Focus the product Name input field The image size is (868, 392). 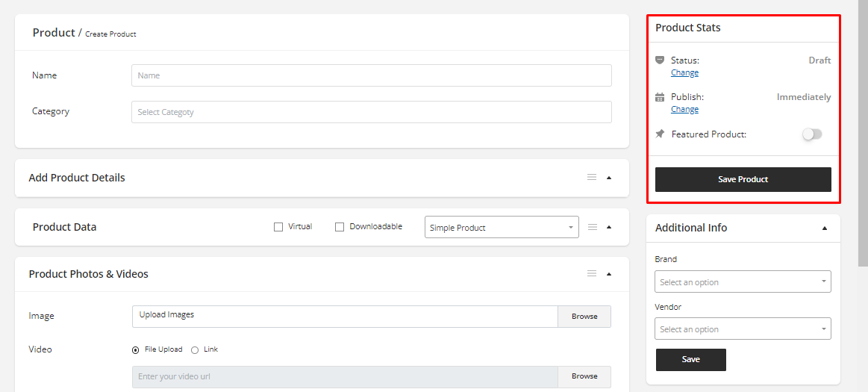click(x=371, y=75)
